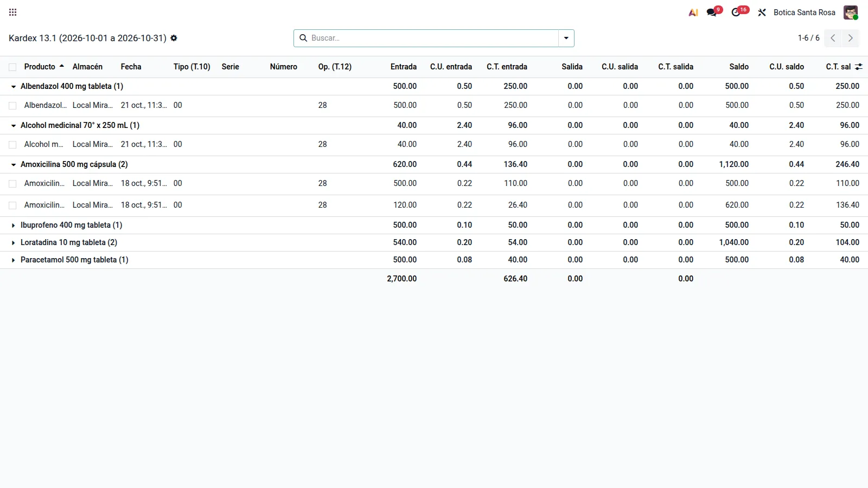This screenshot has height=488, width=868.
Task: Open the search options dropdown arrow
Action: click(x=566, y=38)
